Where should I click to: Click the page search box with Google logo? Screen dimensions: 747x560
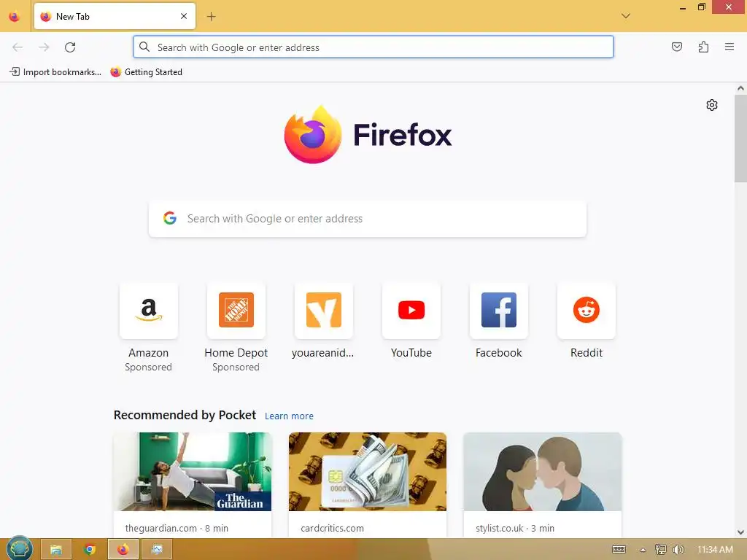368,219
